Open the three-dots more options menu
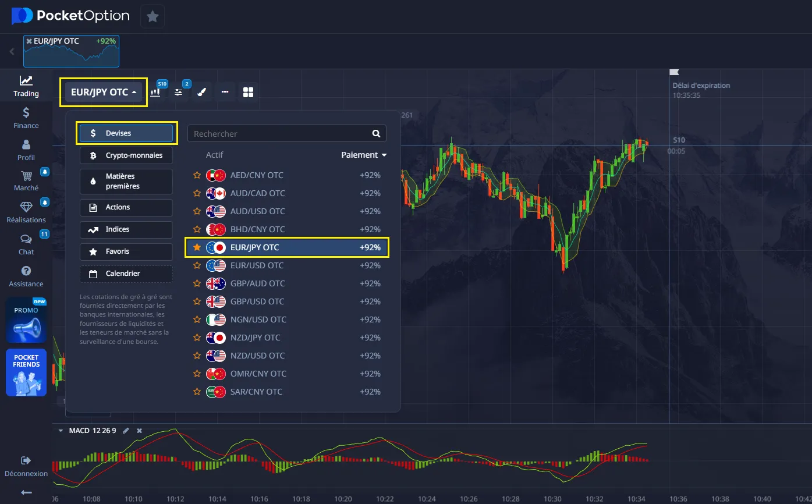812x504 pixels. point(225,92)
